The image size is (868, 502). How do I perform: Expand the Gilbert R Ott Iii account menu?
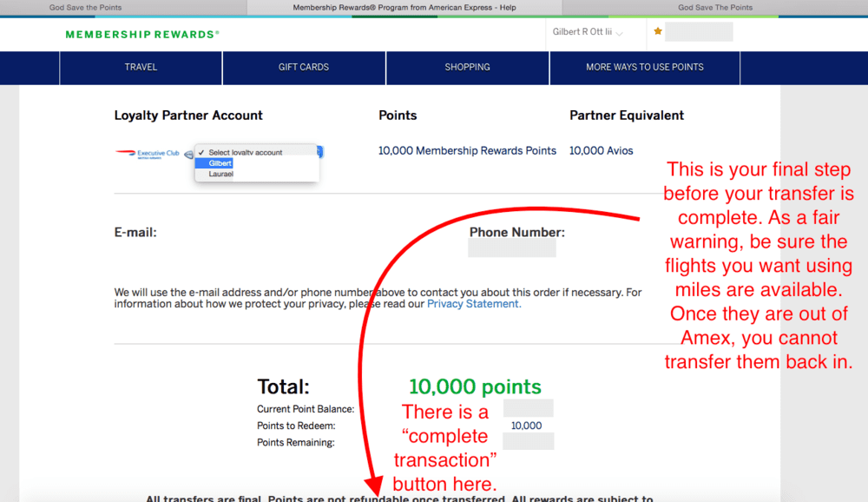[587, 33]
